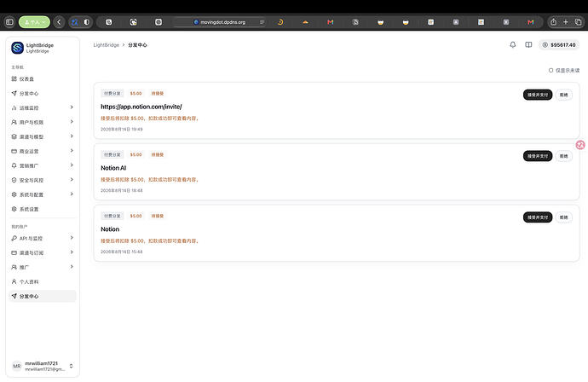Reject the app.notion.com invite item
Screen dimensions: 588x382
pyautogui.click(x=563, y=95)
